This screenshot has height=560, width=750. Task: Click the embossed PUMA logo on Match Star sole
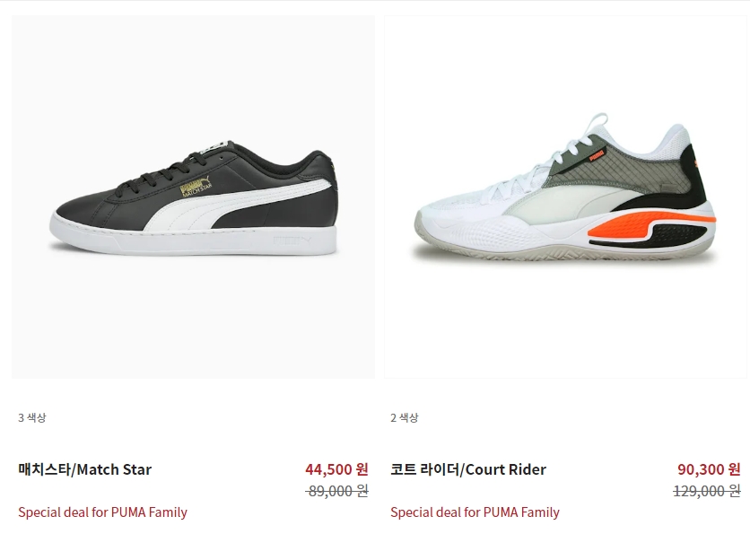point(292,240)
